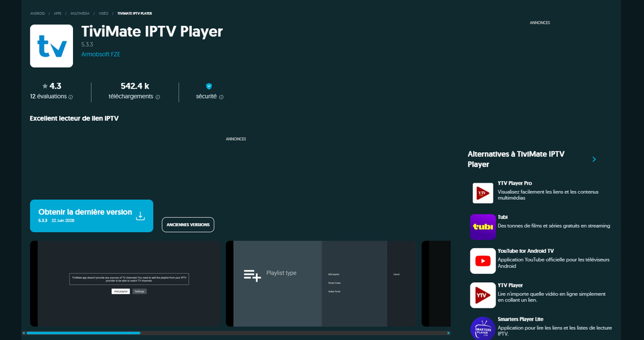This screenshot has width=644, height=340.
Task: Expand Alternatives à TiviMate with chevron arrow
Action: tap(594, 160)
